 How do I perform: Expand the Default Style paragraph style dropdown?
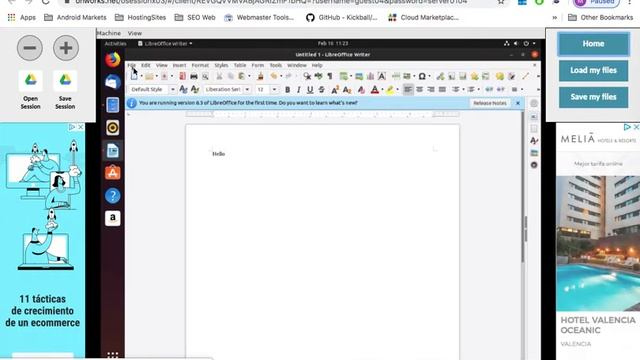(x=173, y=89)
